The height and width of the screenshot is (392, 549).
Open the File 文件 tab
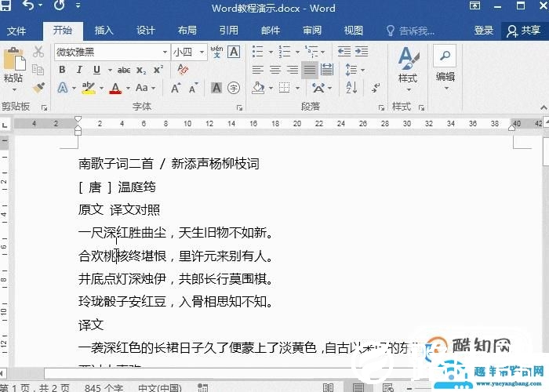click(x=16, y=31)
